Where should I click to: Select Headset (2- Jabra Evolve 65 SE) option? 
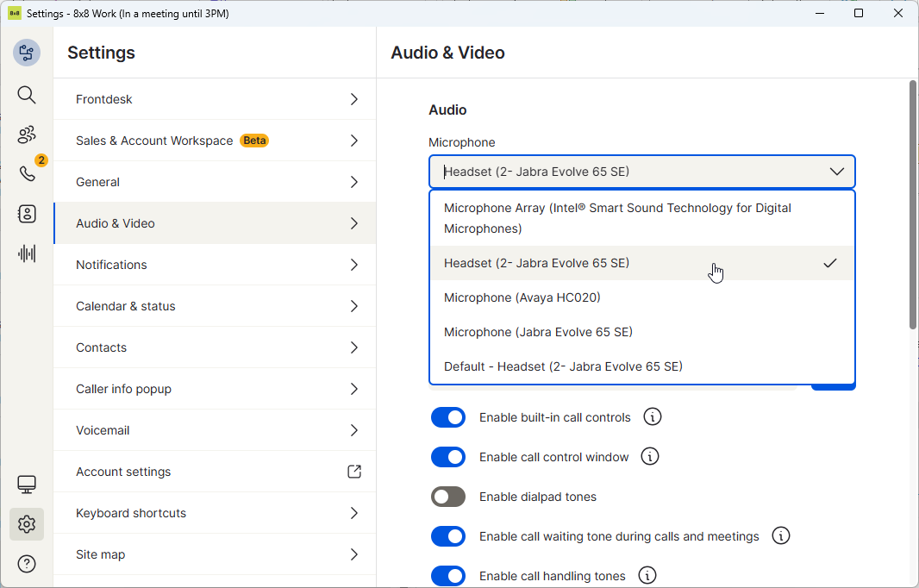click(641, 263)
